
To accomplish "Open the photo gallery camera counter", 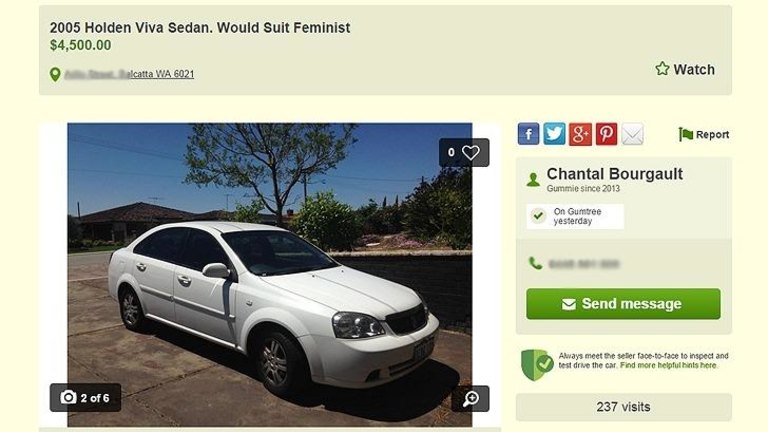I will (x=85, y=398).
